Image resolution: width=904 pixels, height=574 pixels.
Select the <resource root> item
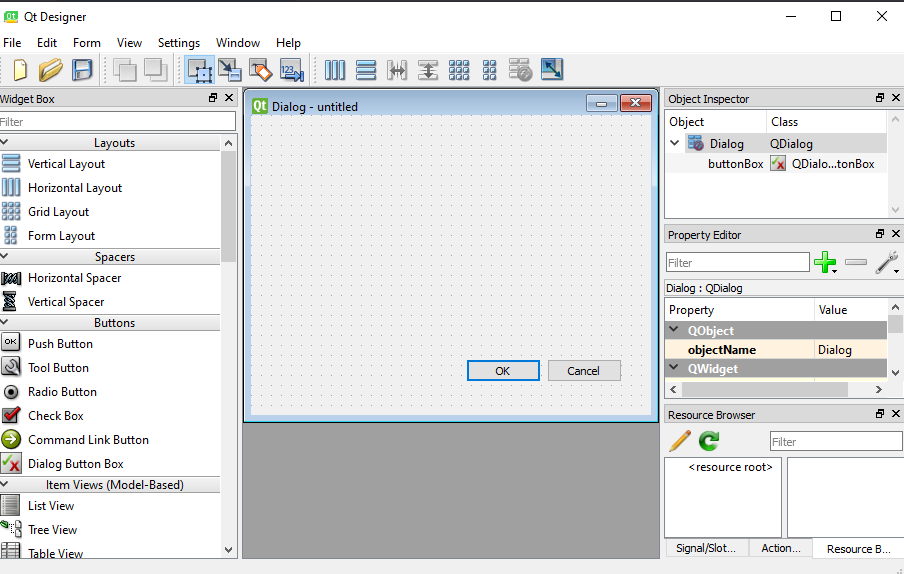point(730,467)
